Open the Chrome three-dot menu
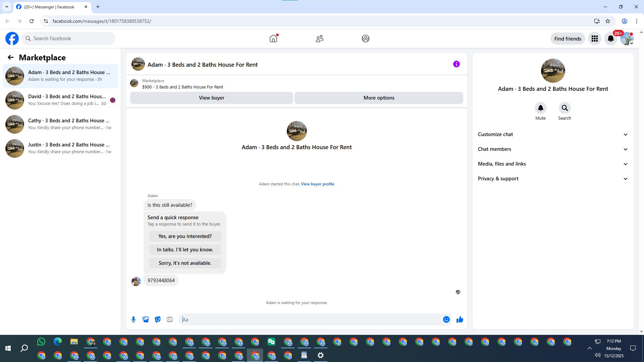Screen dimensions: 644x362 [x=637, y=21]
